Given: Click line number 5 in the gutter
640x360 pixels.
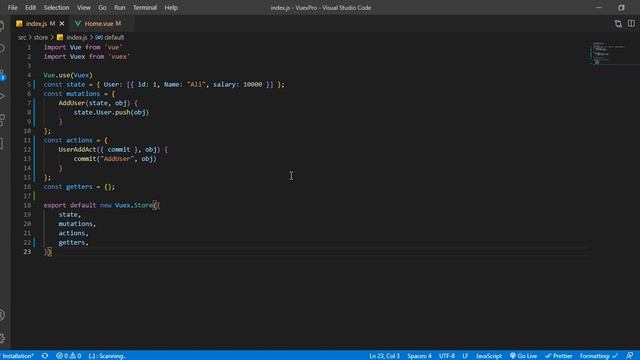Looking at the screenshot, I should click(29, 84).
